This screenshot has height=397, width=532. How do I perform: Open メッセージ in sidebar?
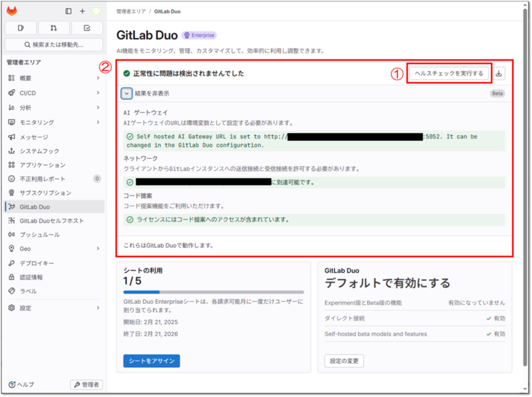pos(55,137)
